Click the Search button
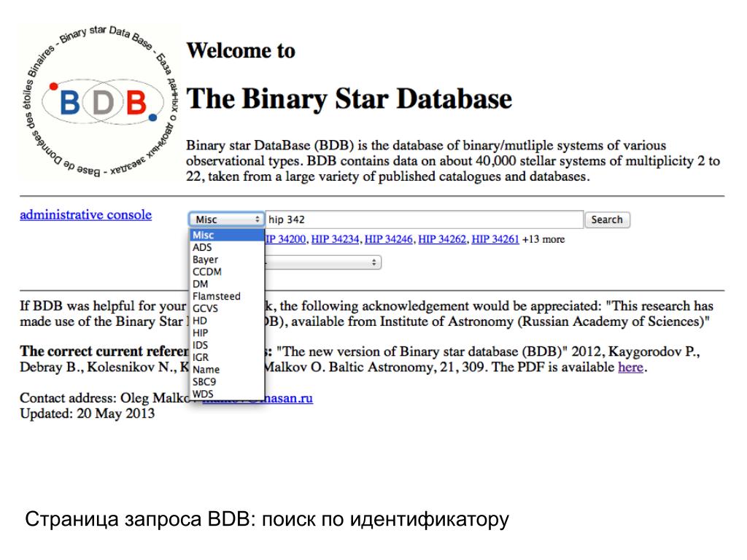 pos(607,219)
